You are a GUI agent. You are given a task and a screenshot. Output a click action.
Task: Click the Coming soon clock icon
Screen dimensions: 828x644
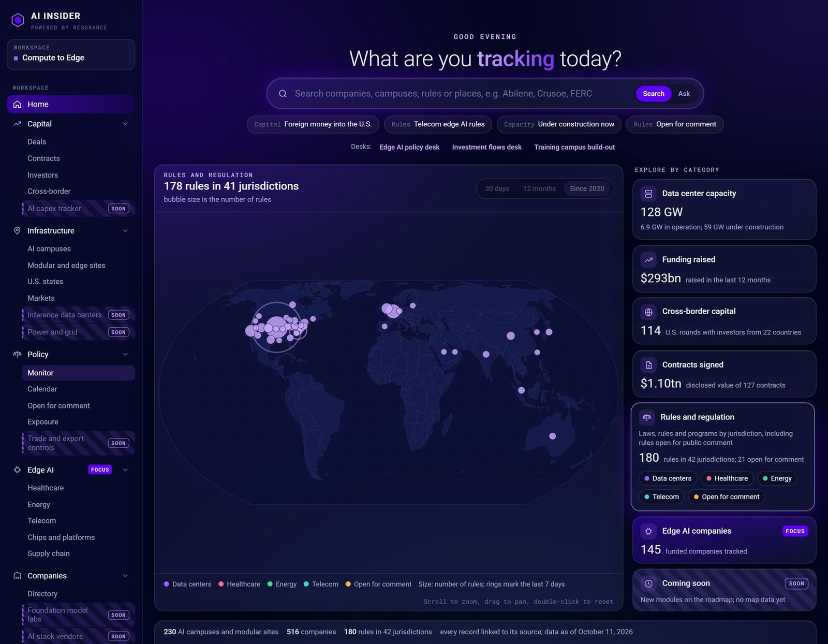(x=648, y=583)
